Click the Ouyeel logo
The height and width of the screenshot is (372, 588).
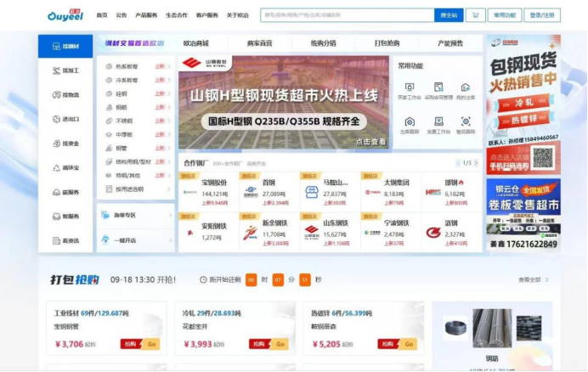tap(65, 15)
